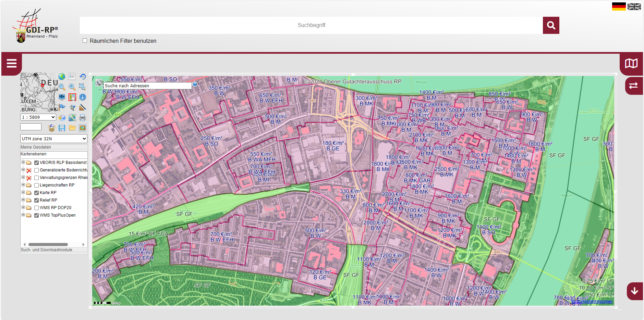Click the print map icon
Image resolution: width=644 pixels, height=320 pixels.
click(83, 118)
